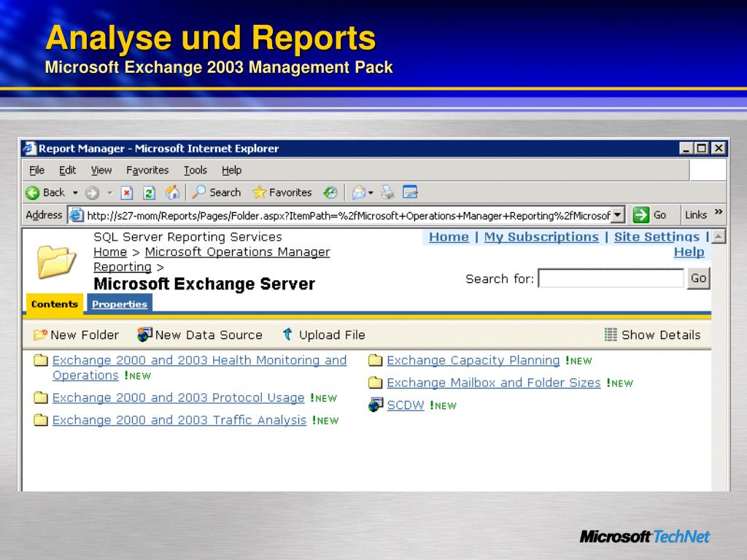Open Exchange 2000 and 2003 Protocol Usage link

pos(178,397)
